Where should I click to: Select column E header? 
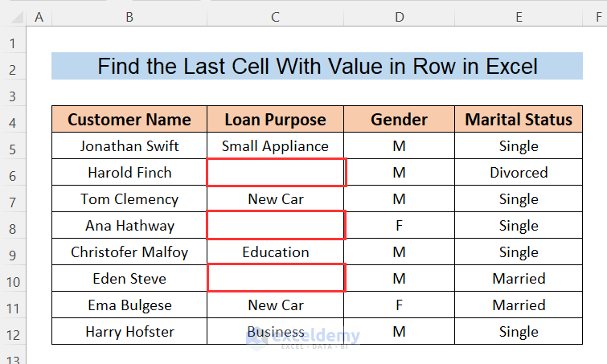click(519, 16)
